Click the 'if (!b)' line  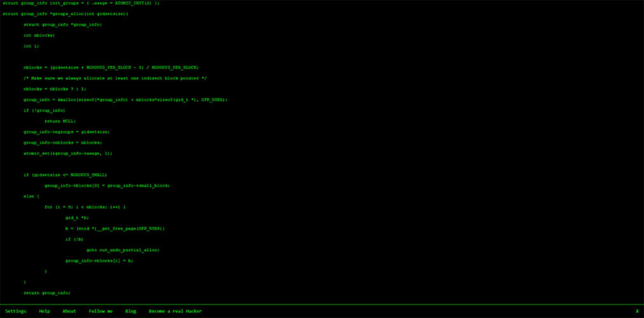74,239
